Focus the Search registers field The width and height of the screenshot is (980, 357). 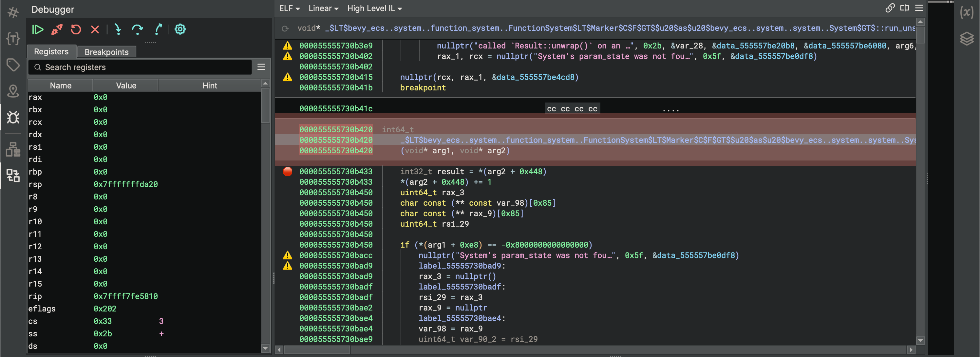click(140, 67)
